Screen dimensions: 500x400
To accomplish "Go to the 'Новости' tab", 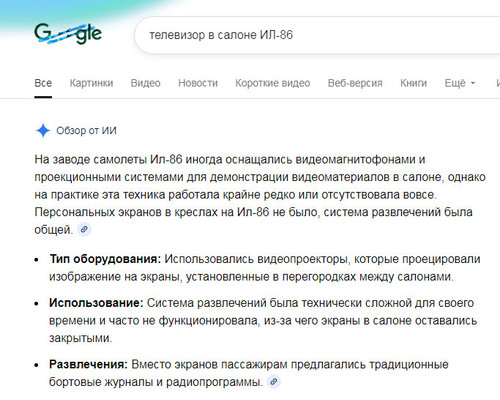I will (198, 83).
